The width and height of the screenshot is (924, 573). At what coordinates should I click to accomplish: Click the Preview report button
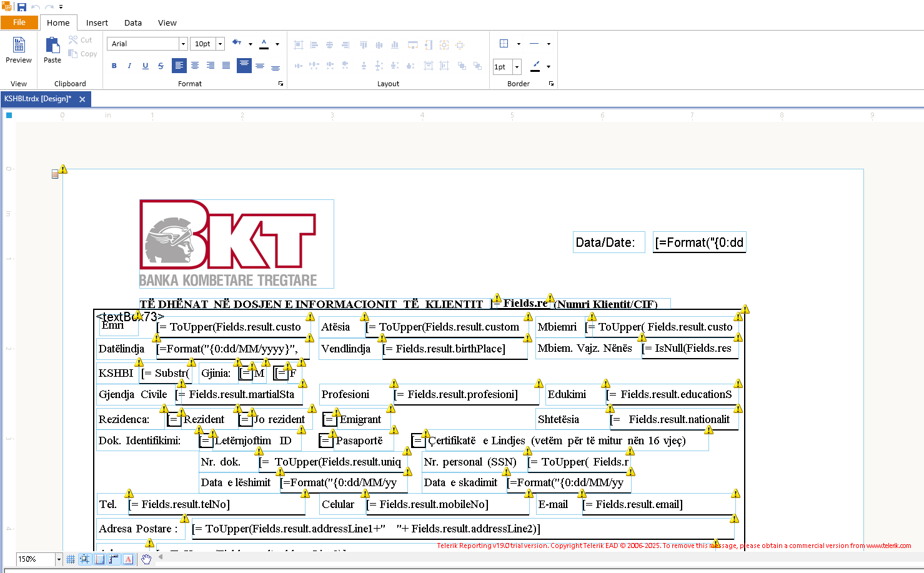pyautogui.click(x=19, y=50)
